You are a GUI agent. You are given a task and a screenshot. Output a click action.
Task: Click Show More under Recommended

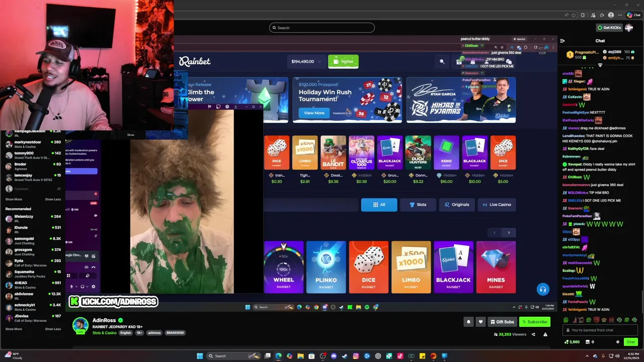tap(14, 329)
